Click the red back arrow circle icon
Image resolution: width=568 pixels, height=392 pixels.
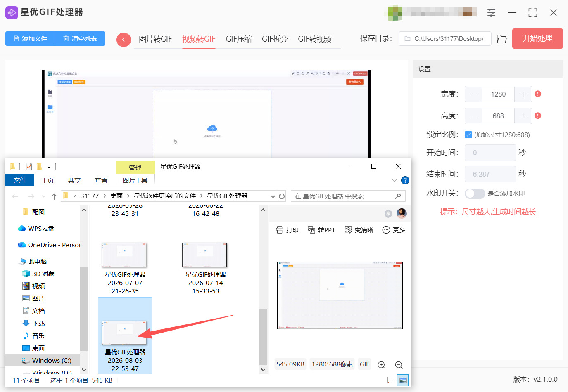pyautogui.click(x=124, y=40)
